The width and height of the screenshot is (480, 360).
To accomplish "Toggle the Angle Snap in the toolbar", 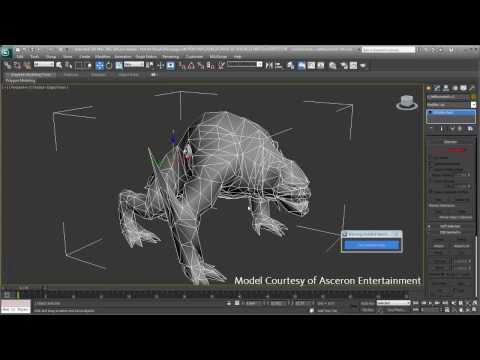I will pos(191,65).
